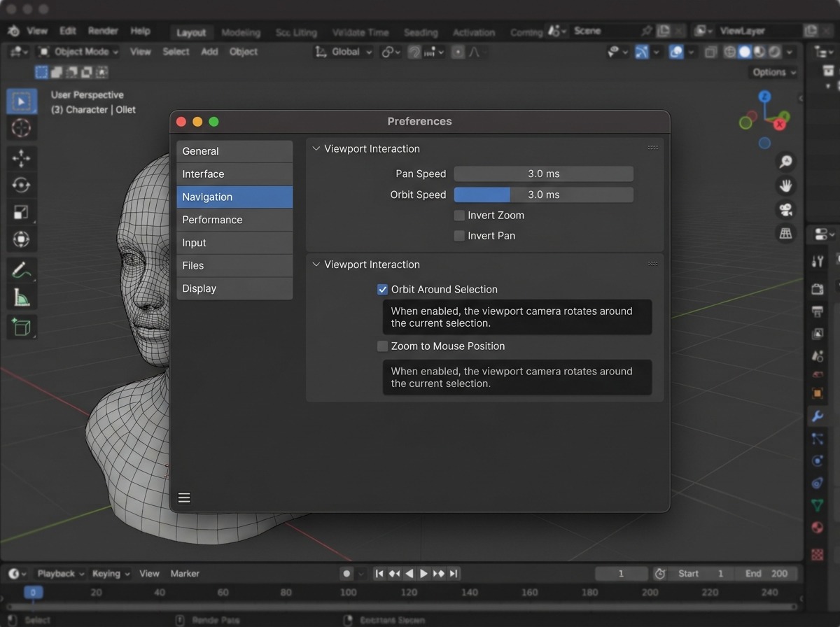This screenshot has width=840, height=627.
Task: Open the viewport Options dropdown
Action: click(x=773, y=72)
